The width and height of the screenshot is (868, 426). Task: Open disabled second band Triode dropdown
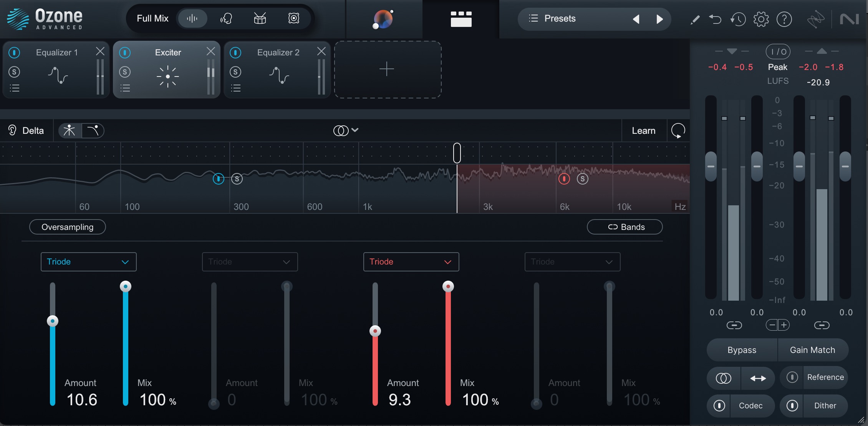[250, 262]
